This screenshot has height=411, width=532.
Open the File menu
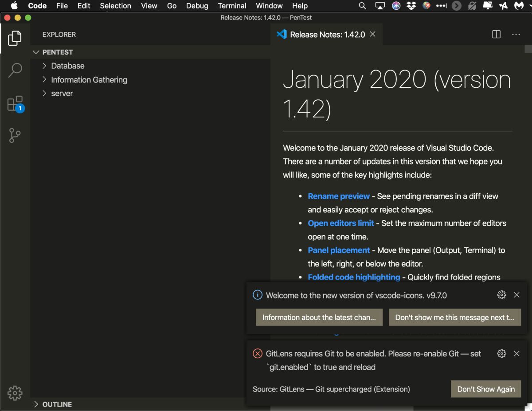coord(62,6)
